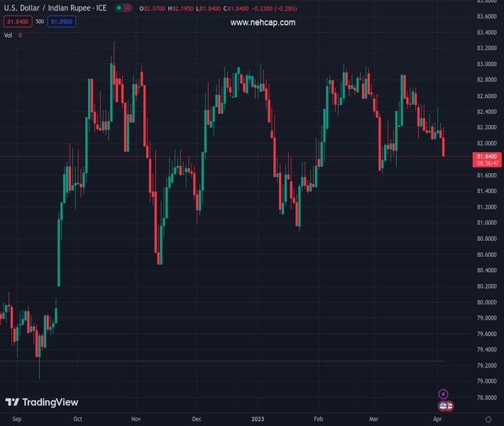
Task: Open chart settings gear icon
Action: tap(488, 420)
